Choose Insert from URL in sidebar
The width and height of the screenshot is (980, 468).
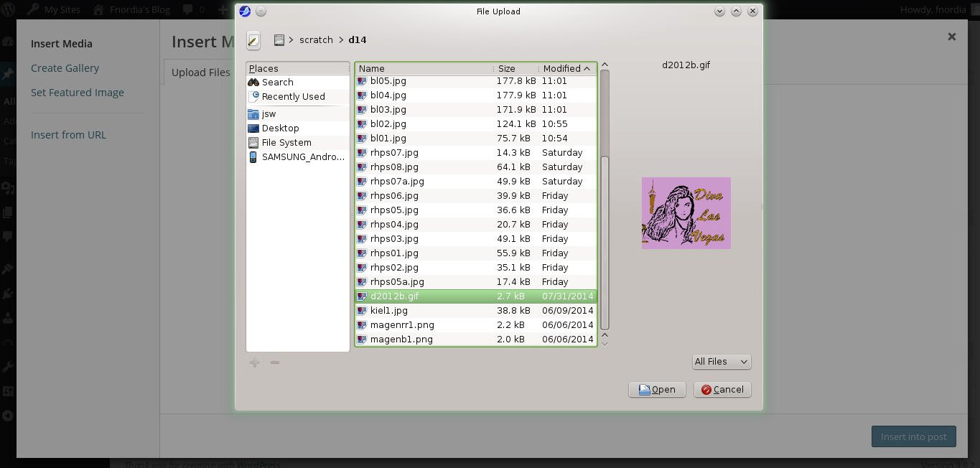pos(68,135)
